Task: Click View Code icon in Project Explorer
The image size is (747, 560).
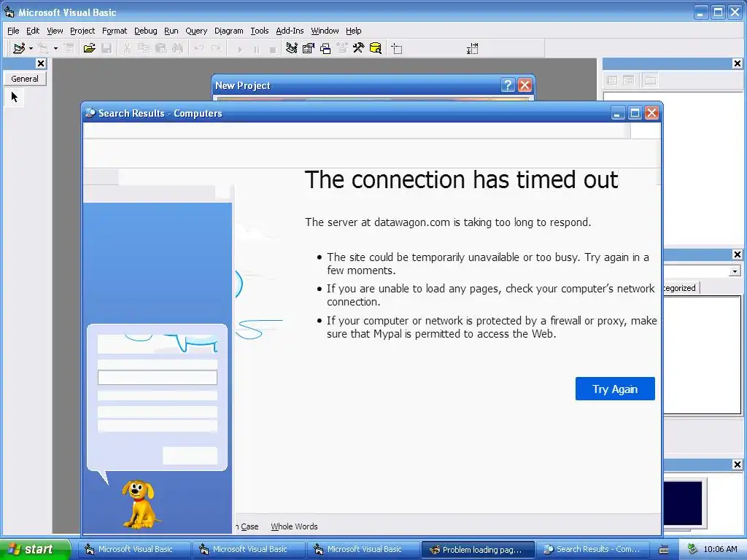Action: pos(612,80)
